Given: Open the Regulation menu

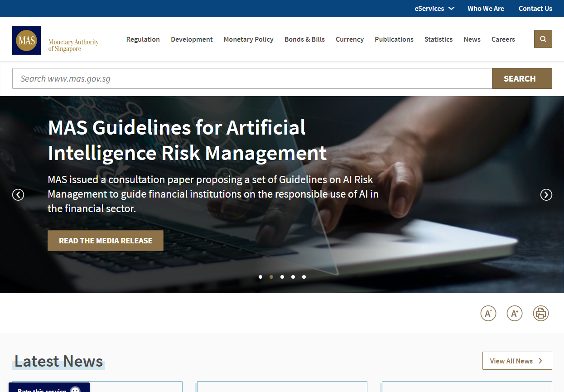Looking at the screenshot, I should (x=143, y=39).
